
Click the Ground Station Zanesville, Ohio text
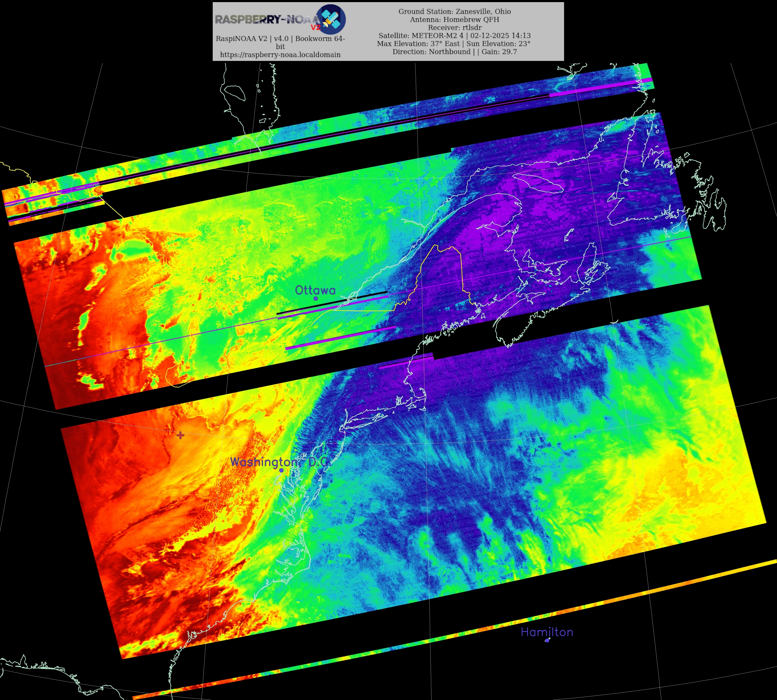tap(454, 12)
